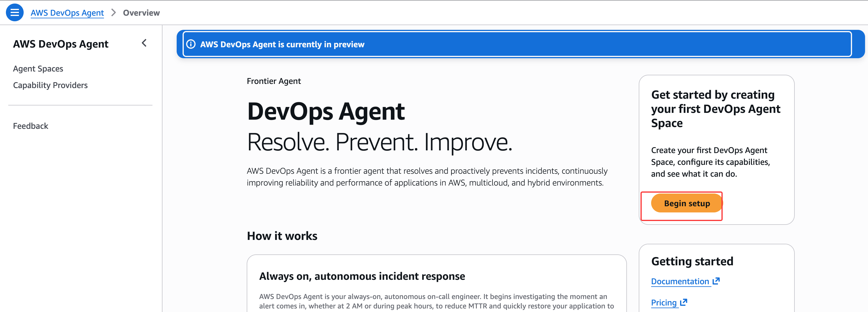Click the info icon in preview banner
Screen dimensions: 868x312
[x=191, y=44]
